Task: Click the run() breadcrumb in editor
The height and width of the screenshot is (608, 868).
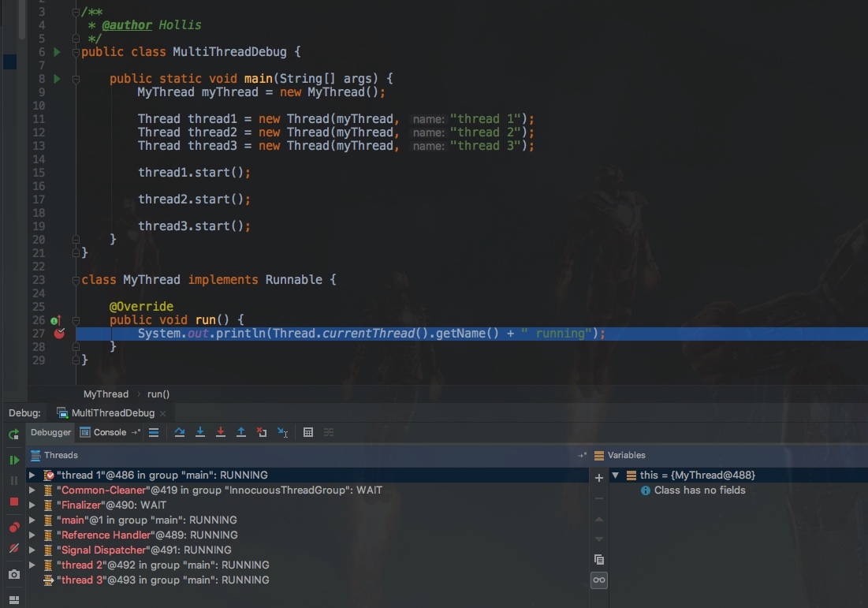Action: click(x=158, y=394)
